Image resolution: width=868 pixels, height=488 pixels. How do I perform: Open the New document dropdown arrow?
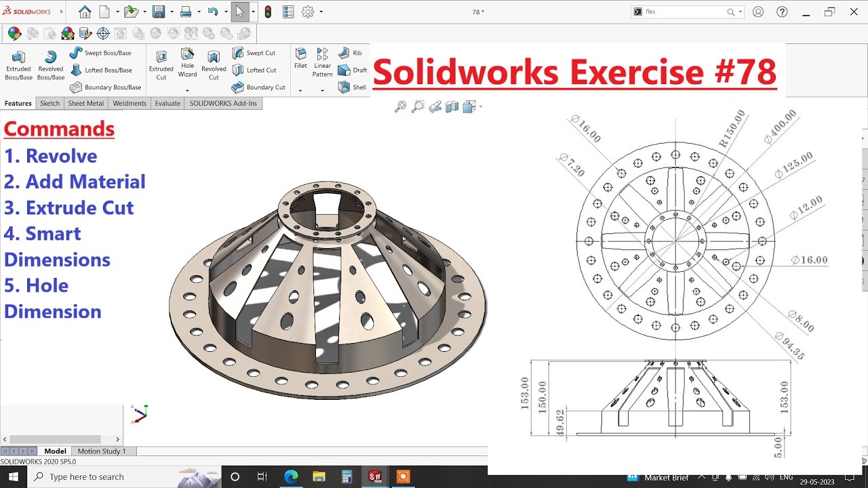pyautogui.click(x=116, y=12)
